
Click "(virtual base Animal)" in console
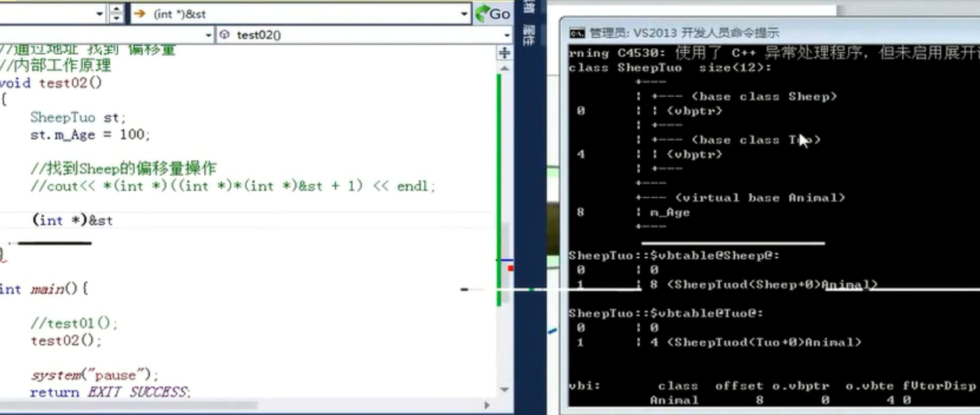click(x=760, y=198)
